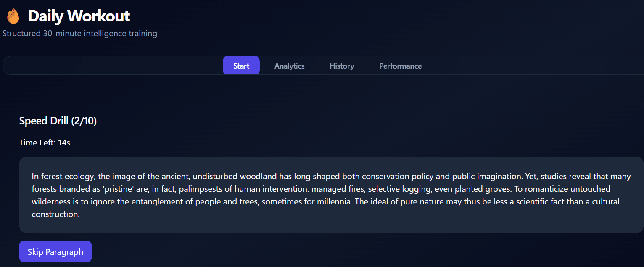The image size is (644, 267).
Task: Switch to the History tab
Action: pos(342,66)
